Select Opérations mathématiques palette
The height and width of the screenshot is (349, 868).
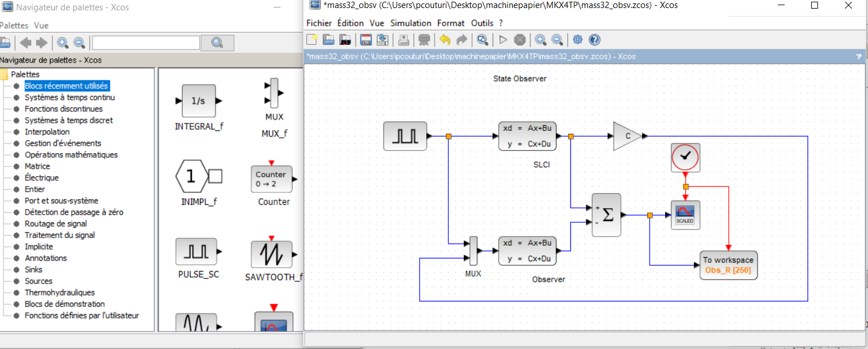(71, 154)
